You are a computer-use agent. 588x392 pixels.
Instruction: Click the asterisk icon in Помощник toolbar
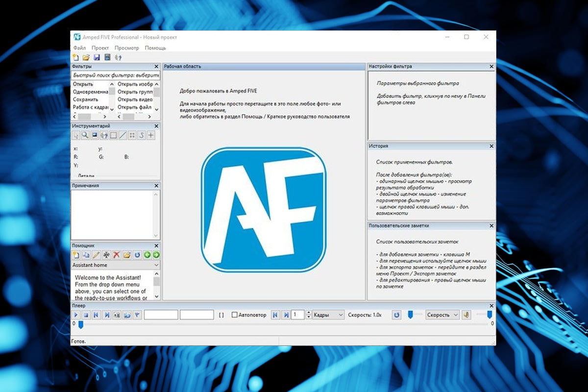[106, 255]
